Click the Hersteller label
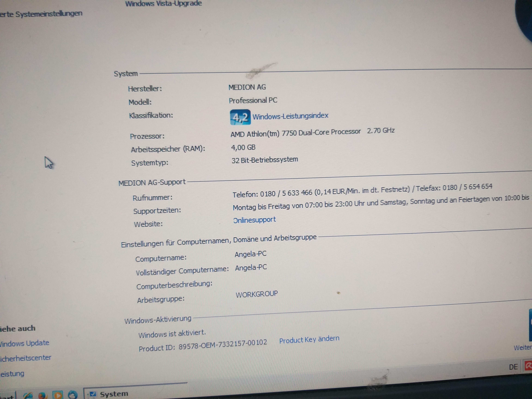Viewport: 532px width, 399px height. click(x=145, y=89)
